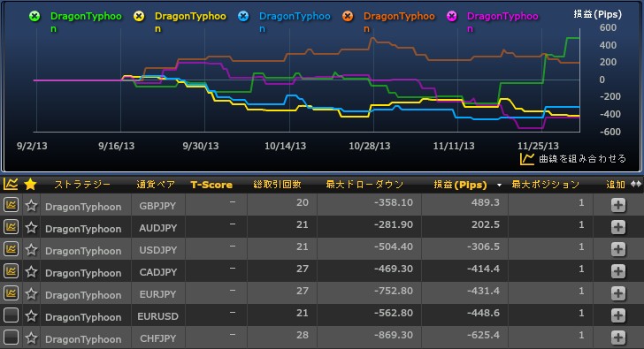The image size is (644, 349).
Task: Sort by 総取引回数 column header
Action: [x=277, y=185]
